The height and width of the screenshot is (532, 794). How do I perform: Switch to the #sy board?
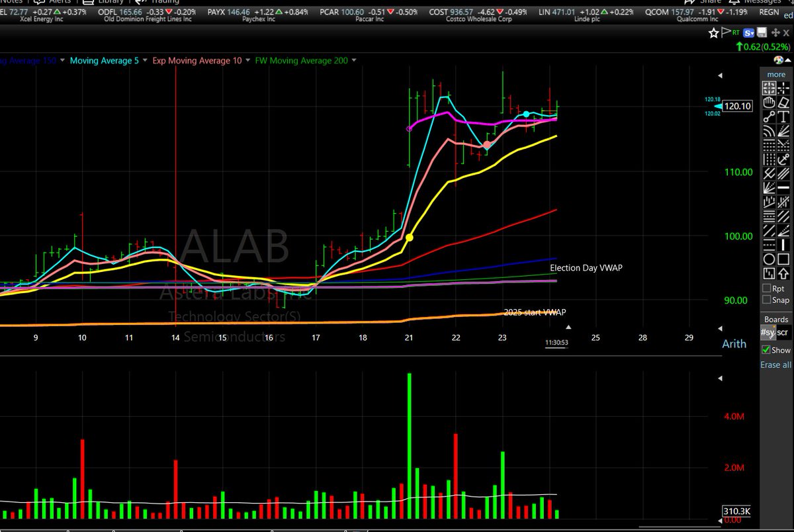[768, 332]
